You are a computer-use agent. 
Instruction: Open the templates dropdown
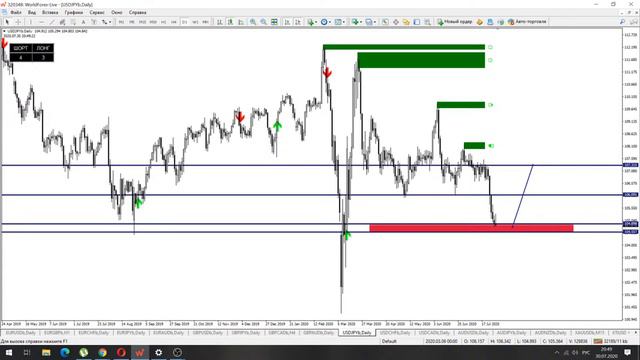(x=340, y=22)
